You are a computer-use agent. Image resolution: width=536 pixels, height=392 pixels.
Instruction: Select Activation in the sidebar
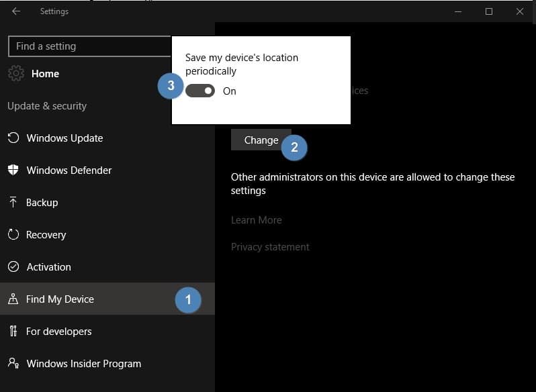(107, 266)
